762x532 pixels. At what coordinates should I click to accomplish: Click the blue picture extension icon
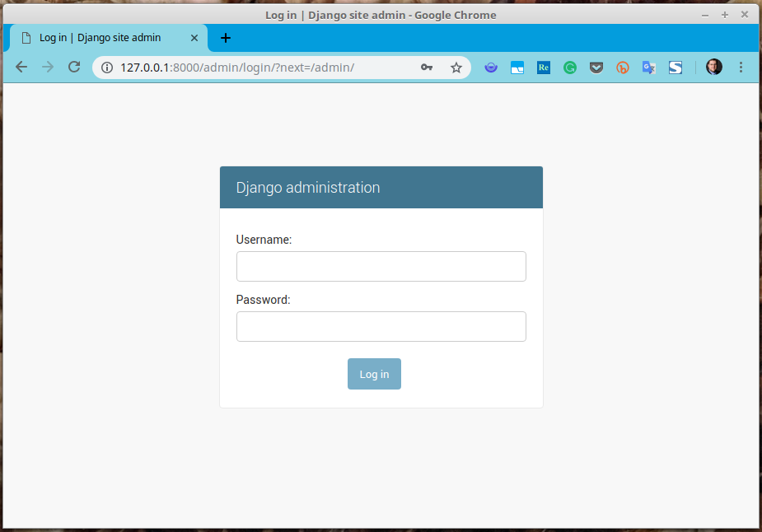517,68
